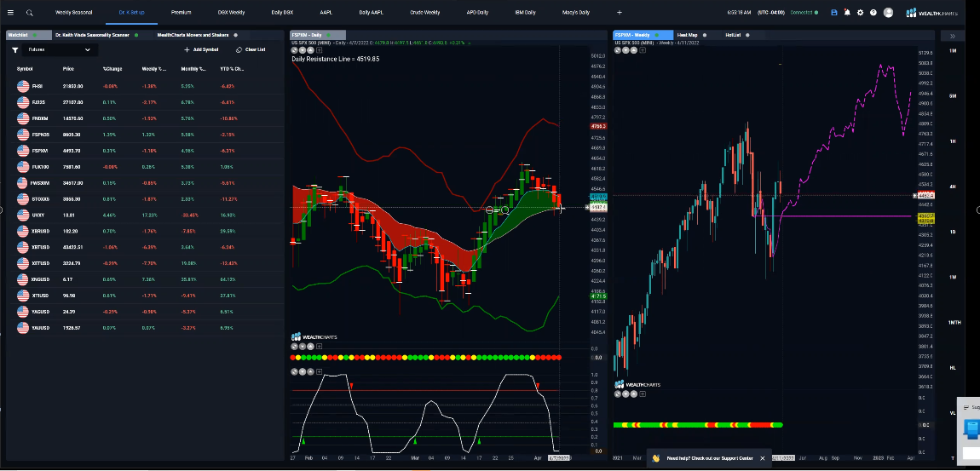
Task: Select 1W timeframe in right sidebar
Action: (953, 278)
